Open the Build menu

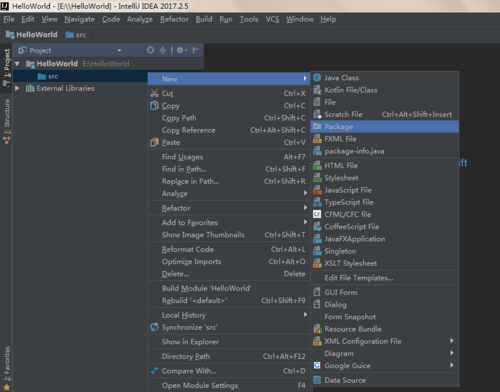[204, 19]
